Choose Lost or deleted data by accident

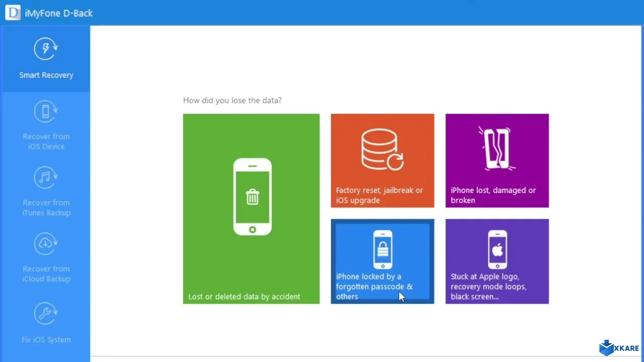click(251, 209)
